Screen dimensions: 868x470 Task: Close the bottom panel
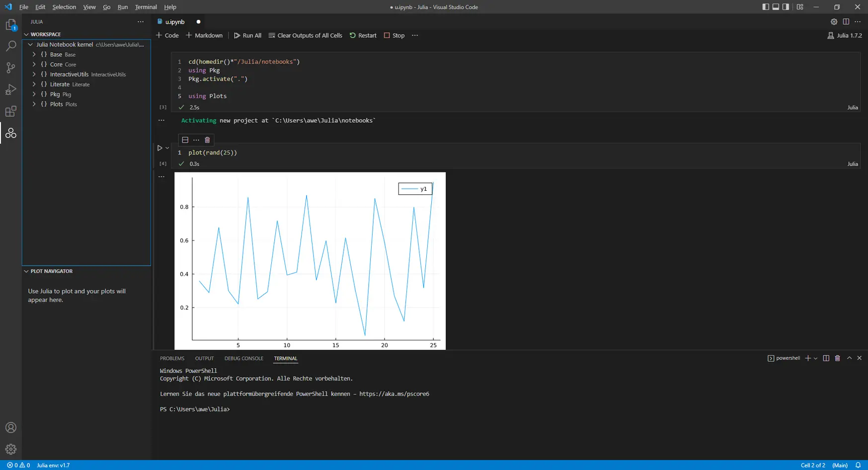pos(860,358)
